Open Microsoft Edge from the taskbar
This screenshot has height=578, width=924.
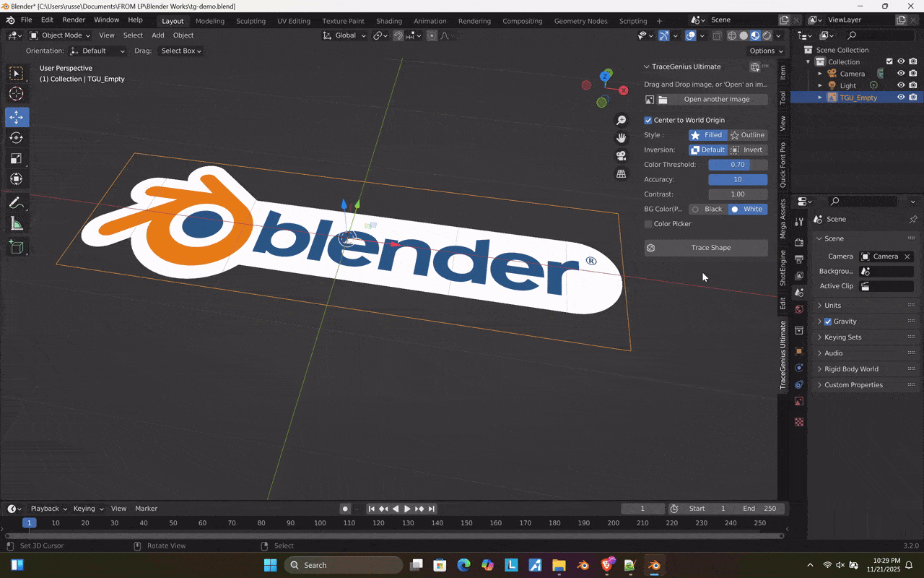pyautogui.click(x=463, y=565)
